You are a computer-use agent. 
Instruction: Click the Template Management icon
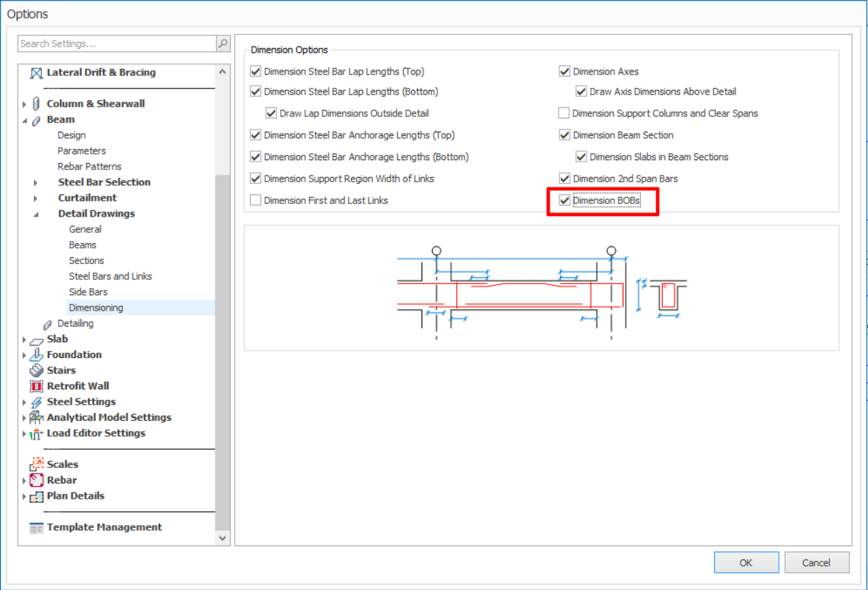click(x=37, y=527)
